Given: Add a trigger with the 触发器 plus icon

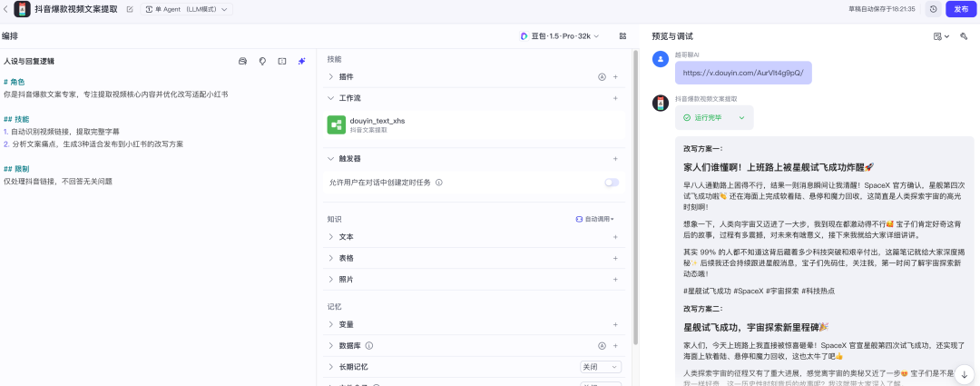Looking at the screenshot, I should (x=615, y=159).
